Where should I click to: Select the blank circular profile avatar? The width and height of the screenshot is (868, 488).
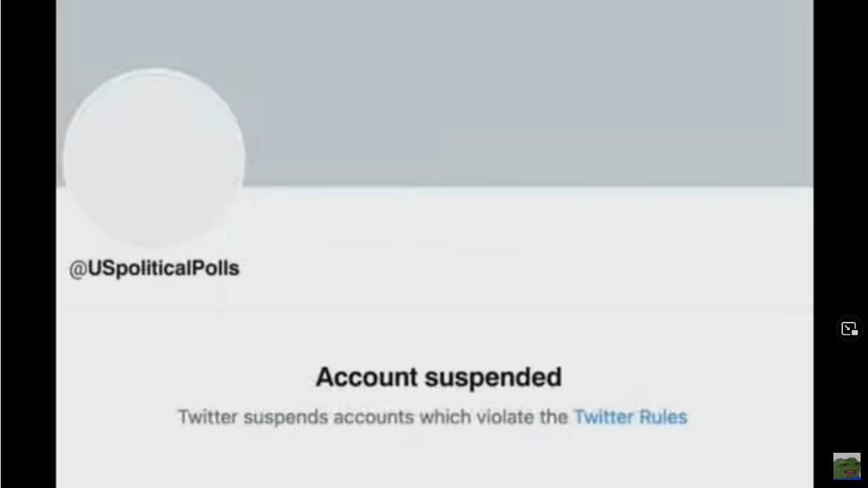click(154, 157)
